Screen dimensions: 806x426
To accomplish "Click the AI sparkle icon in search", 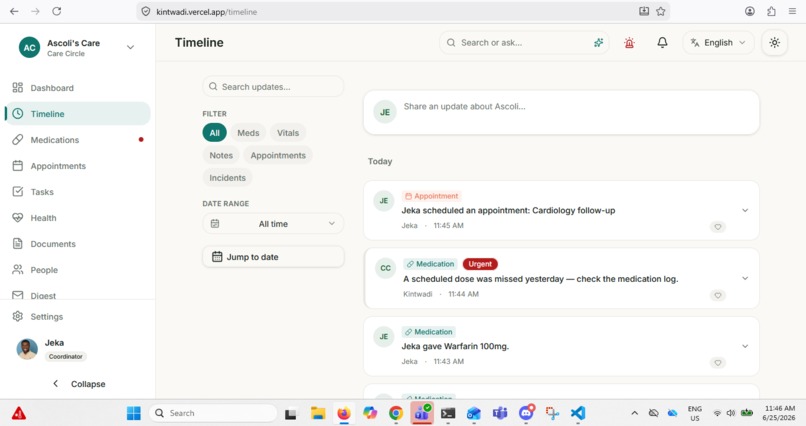I will (598, 43).
